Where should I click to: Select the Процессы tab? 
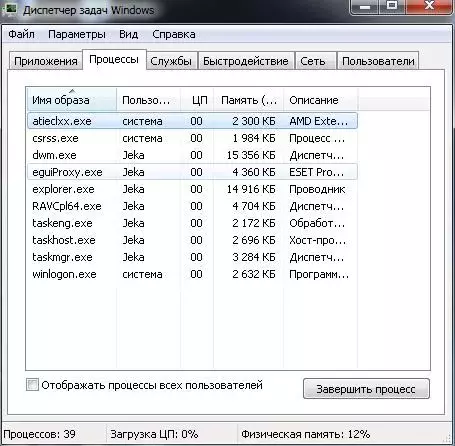(114, 59)
